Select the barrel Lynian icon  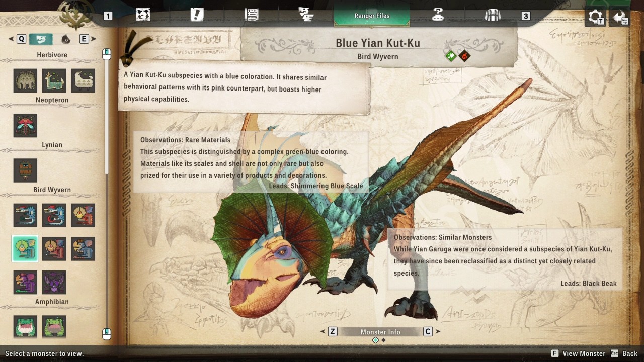click(x=25, y=170)
